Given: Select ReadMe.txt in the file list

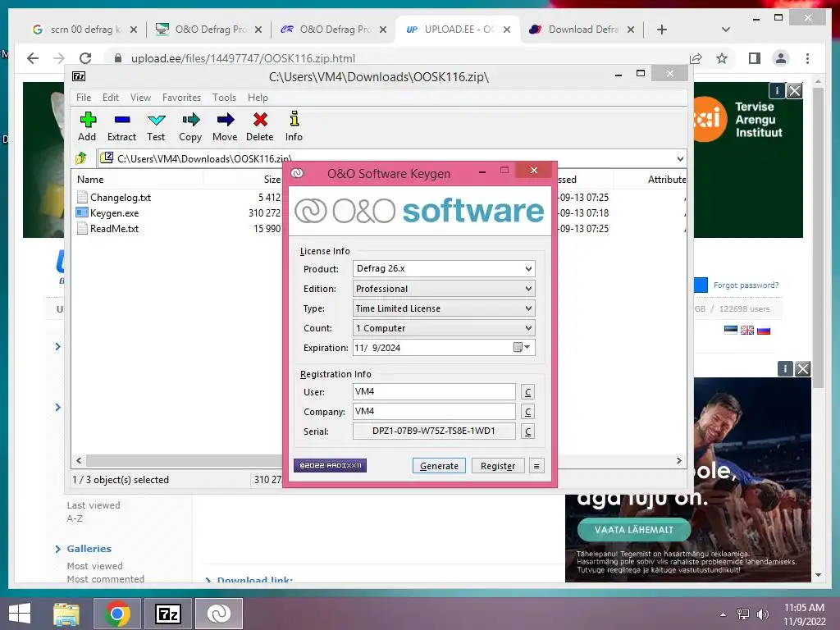Looking at the screenshot, I should [114, 229].
